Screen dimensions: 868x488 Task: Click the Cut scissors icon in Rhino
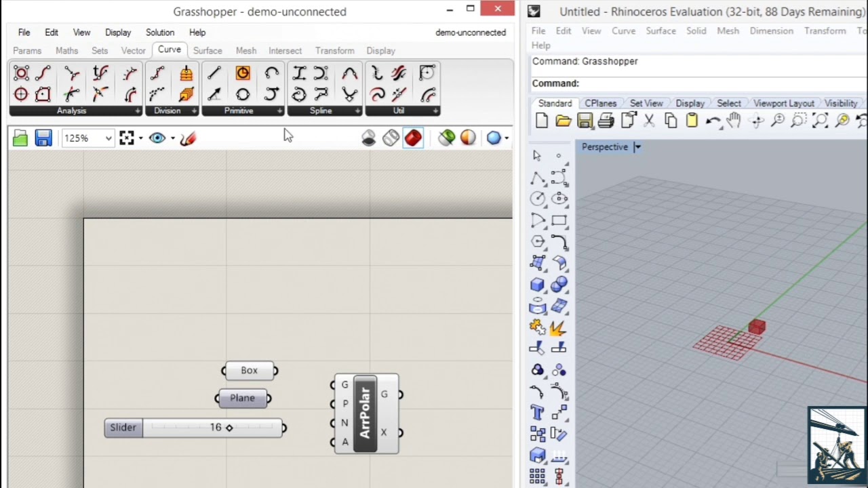[x=649, y=121]
